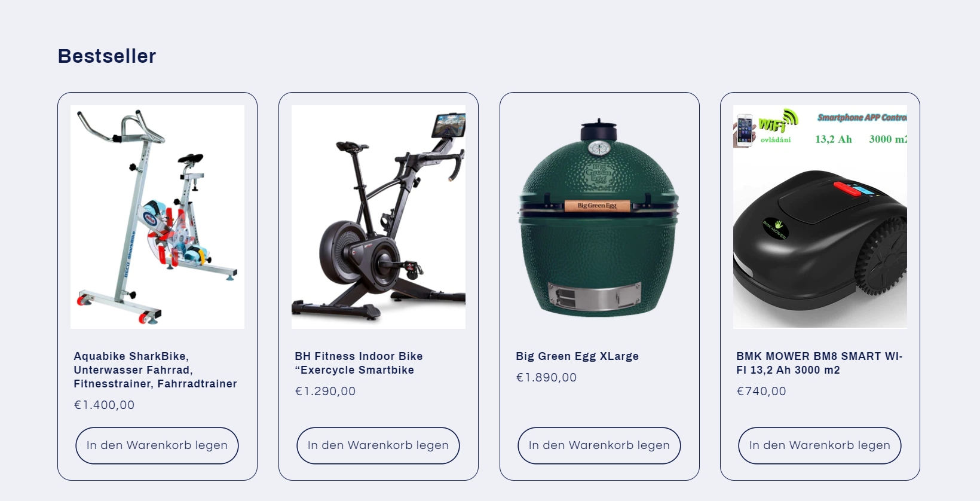Open the BMK MOWER BM8 SMART title link
This screenshot has width=980, height=501.
pos(819,363)
